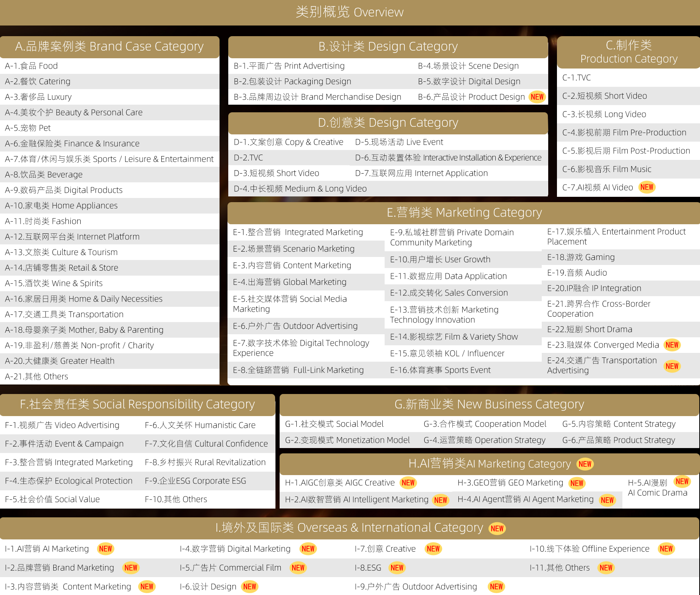This screenshot has width=700, height=595.
Task: Click NEW badge beside E-24 Transportation Advertising
Action: point(672,366)
